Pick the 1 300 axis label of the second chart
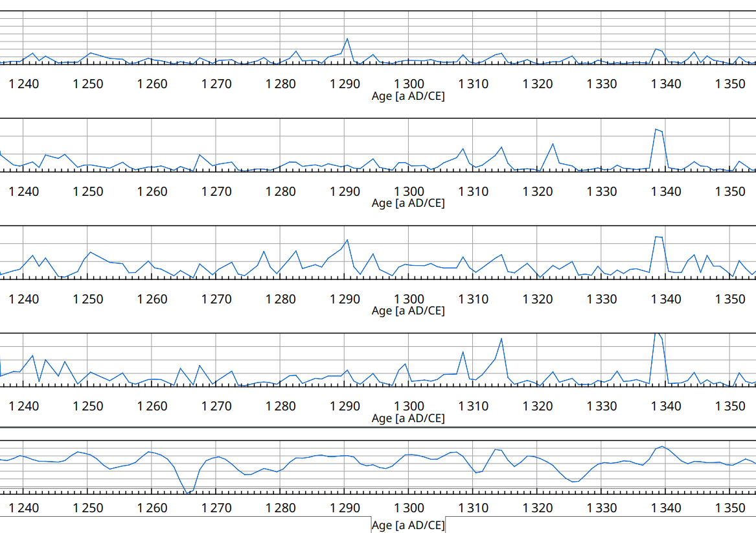The height and width of the screenshot is (533, 756). tap(409, 191)
